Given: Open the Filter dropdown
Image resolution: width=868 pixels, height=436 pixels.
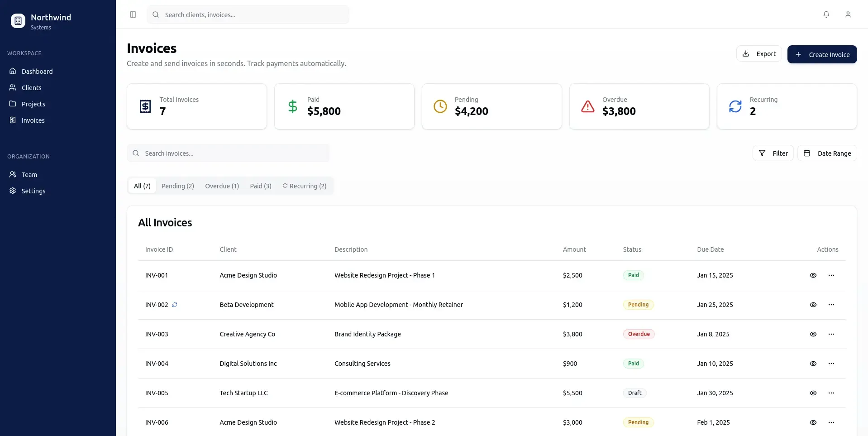Looking at the screenshot, I should pos(773,153).
